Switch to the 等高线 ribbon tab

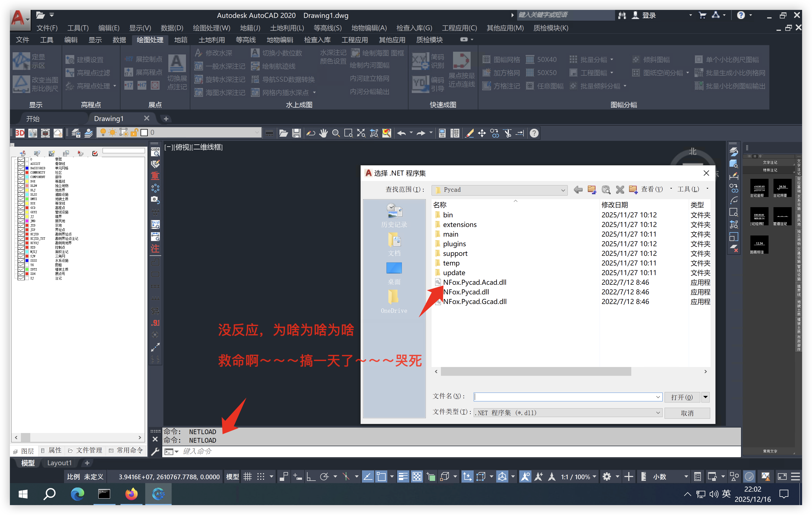click(x=245, y=40)
